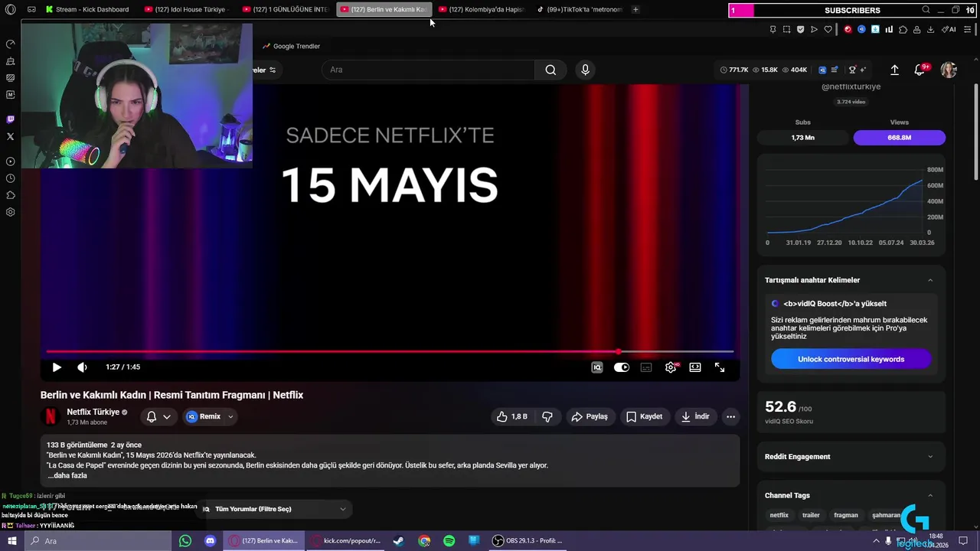Open browser downloads arrow icon
Image resolution: width=980 pixels, height=551 pixels.
930,29
